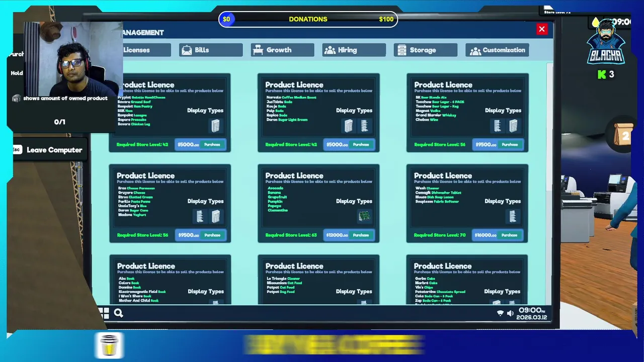Image resolution: width=644 pixels, height=362 pixels.
Task: Click the 'Patatarține Chocolate Spread' product entry
Action: click(x=440, y=292)
